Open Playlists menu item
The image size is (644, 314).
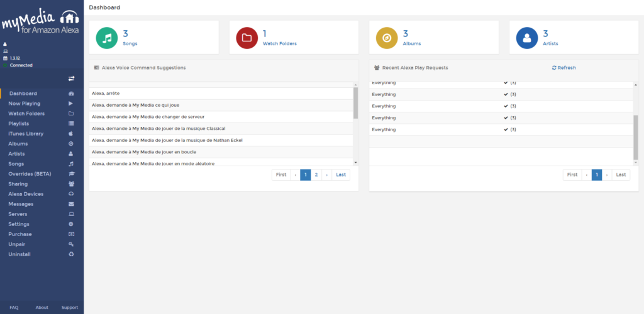[18, 123]
